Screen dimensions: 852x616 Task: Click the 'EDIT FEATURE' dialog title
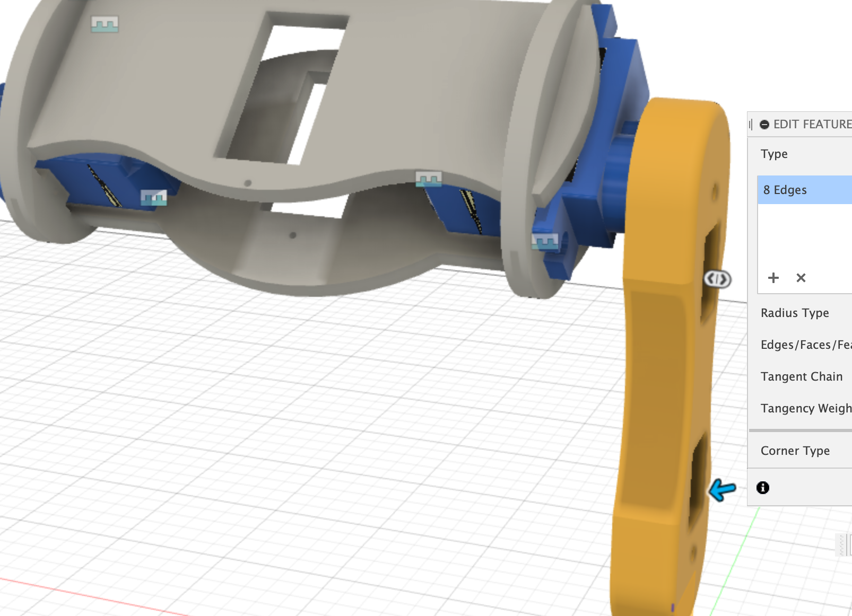pyautogui.click(x=812, y=125)
